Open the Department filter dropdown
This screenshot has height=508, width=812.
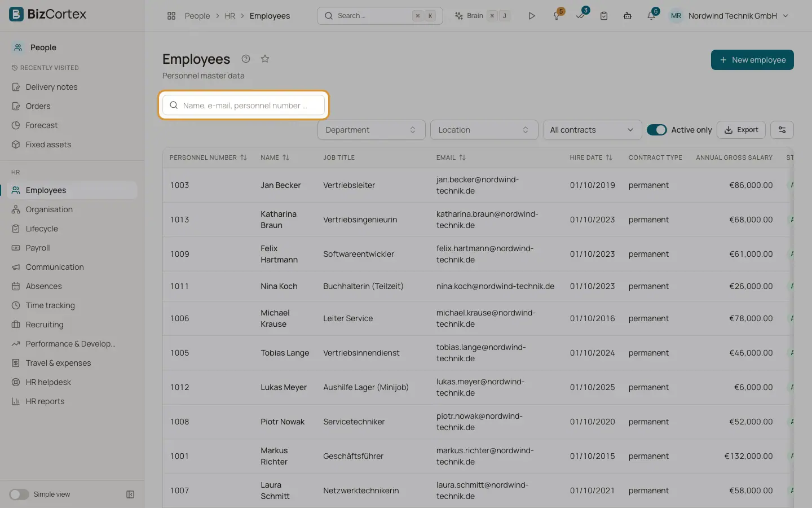(x=372, y=130)
